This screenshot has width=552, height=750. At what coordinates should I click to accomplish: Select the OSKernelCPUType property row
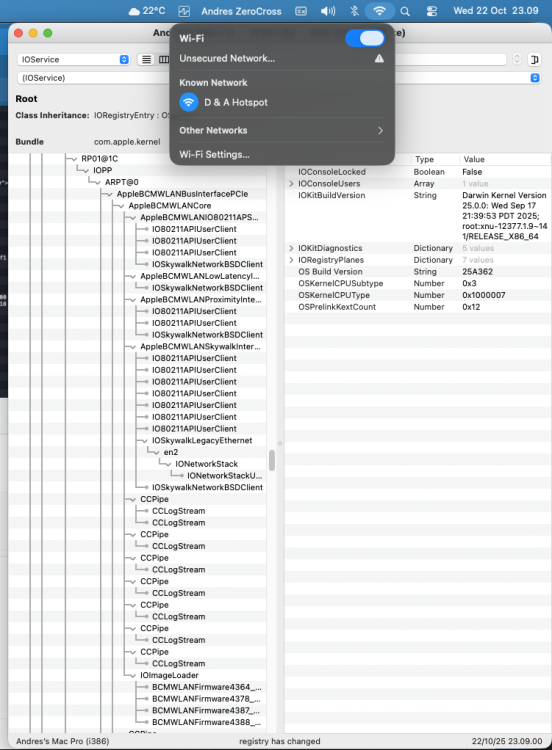(x=418, y=295)
